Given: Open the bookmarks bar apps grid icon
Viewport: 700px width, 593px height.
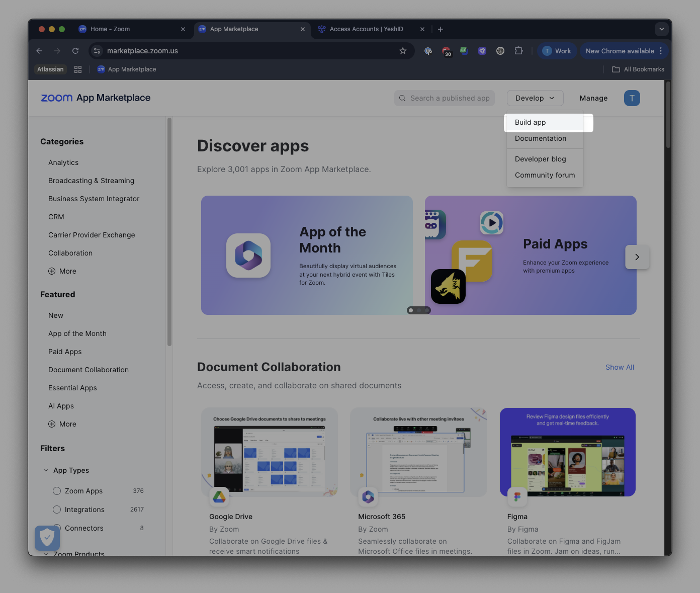Looking at the screenshot, I should coord(78,69).
